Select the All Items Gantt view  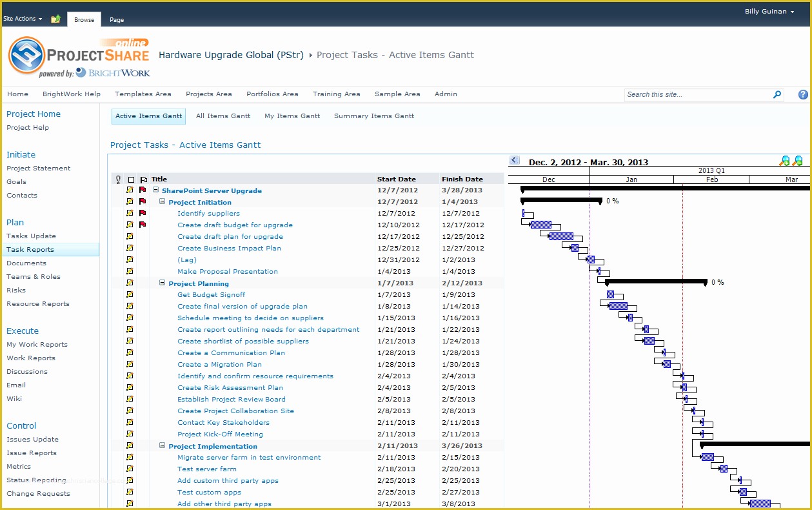(223, 116)
